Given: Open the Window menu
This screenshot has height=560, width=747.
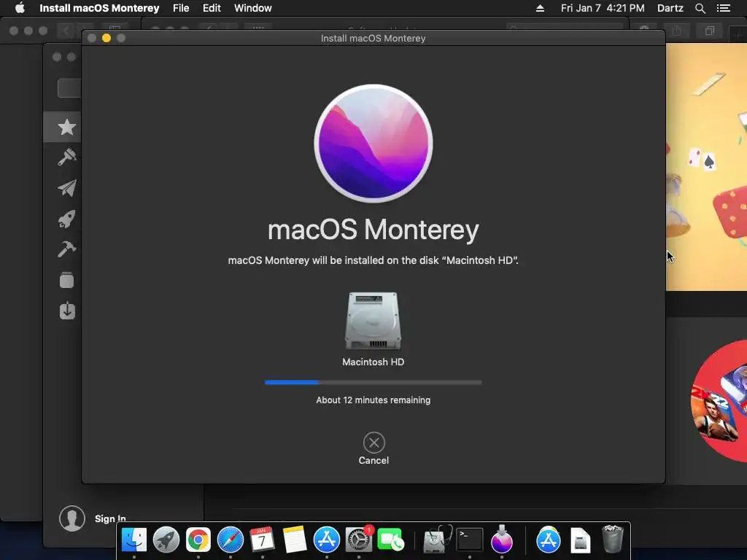Looking at the screenshot, I should 253,8.
